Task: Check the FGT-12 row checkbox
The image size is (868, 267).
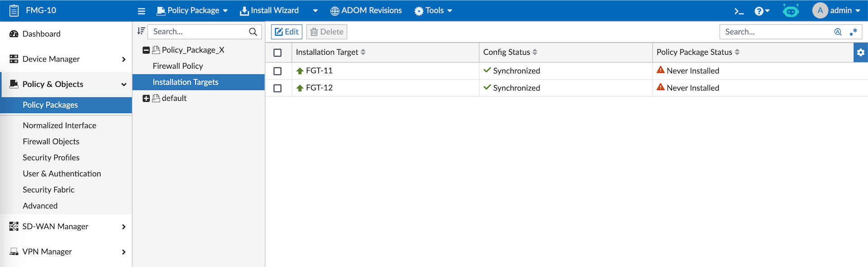Action: (278, 88)
